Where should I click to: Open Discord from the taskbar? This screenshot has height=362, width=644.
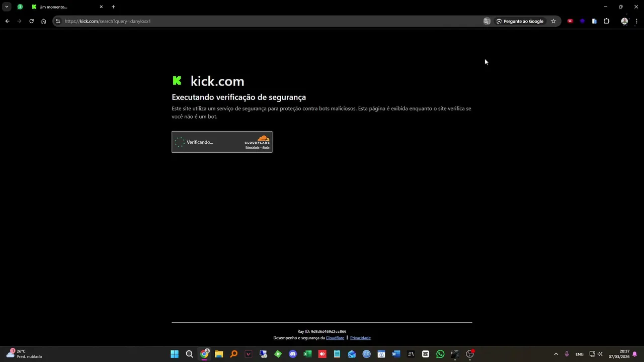[x=293, y=354]
